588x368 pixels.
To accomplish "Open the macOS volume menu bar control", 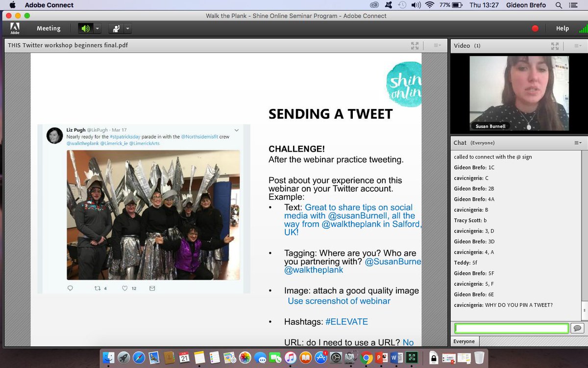I will click(416, 5).
